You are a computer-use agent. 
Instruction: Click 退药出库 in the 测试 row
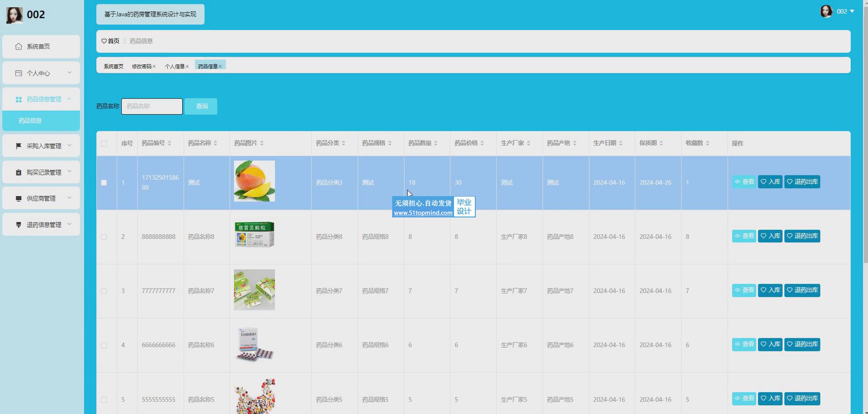click(x=802, y=182)
